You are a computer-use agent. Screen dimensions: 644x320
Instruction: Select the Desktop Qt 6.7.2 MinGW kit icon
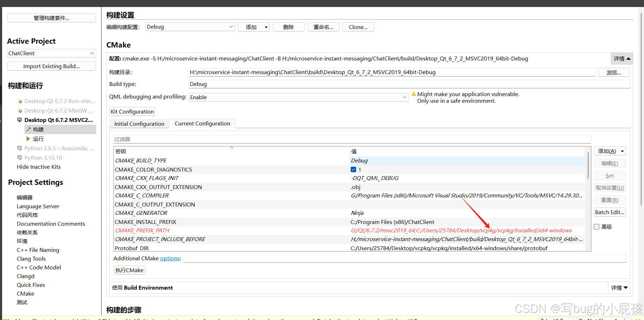20,110
